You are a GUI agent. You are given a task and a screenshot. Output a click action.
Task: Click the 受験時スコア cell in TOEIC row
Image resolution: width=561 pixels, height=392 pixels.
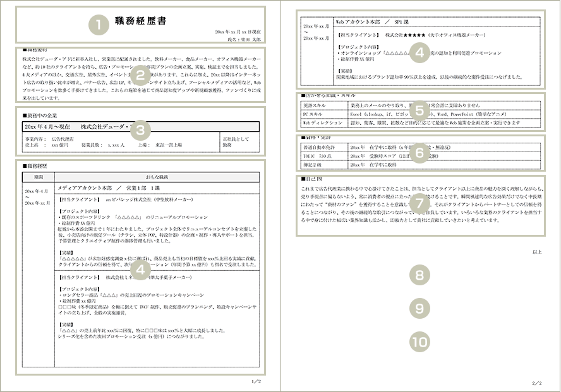[444, 156]
